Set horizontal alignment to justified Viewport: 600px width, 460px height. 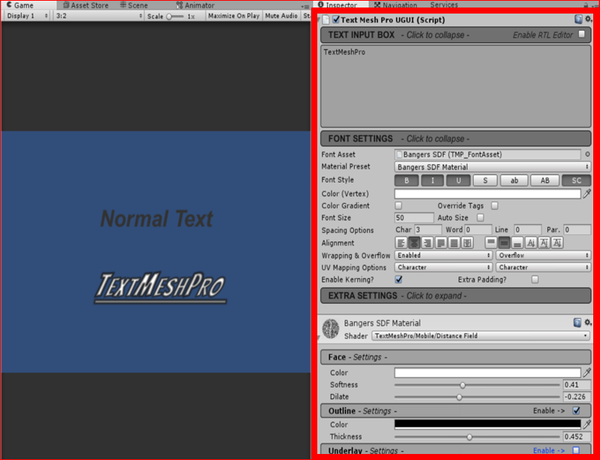coord(441,243)
